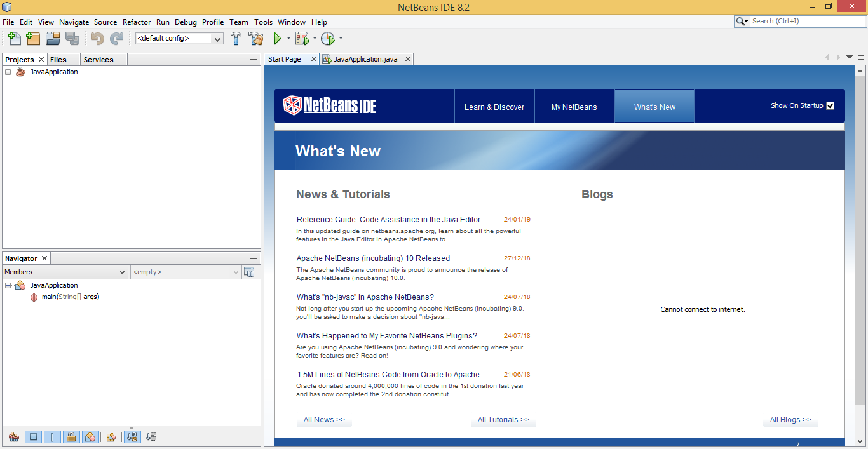
Task: Click the Open Project folder icon
Action: pos(53,39)
